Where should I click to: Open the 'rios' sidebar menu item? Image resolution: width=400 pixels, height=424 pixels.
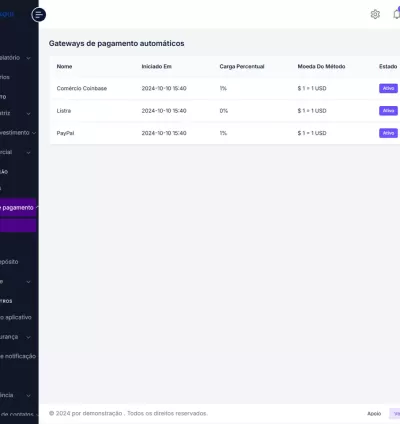pos(5,77)
